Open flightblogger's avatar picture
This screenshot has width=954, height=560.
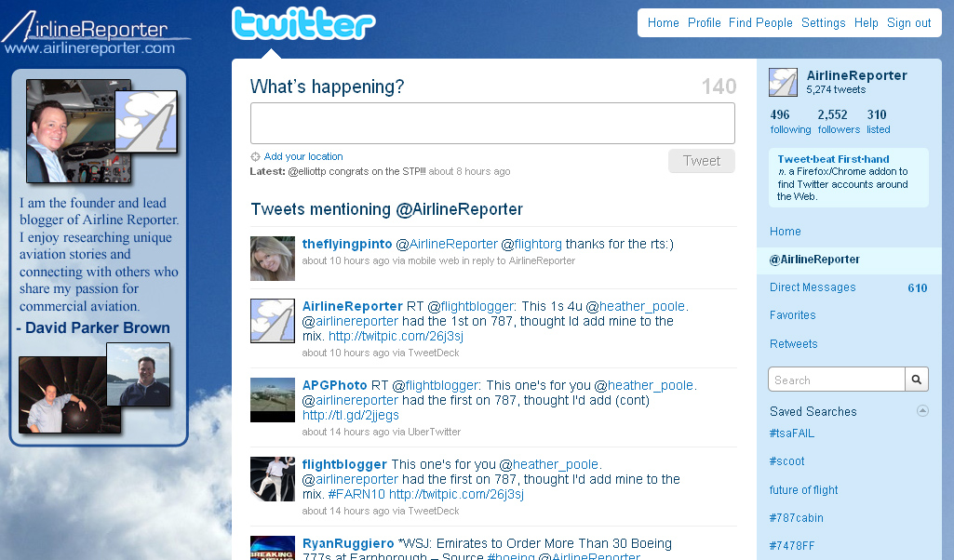tap(273, 479)
